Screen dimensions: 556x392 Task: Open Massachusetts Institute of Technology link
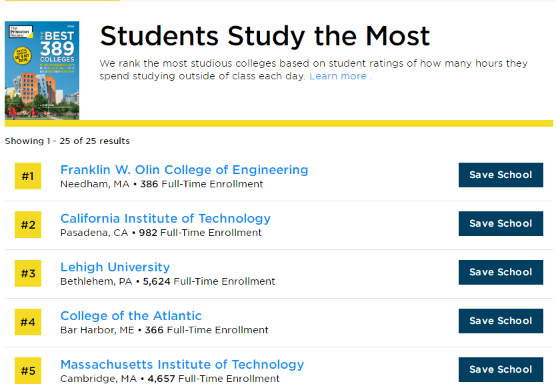point(182,365)
